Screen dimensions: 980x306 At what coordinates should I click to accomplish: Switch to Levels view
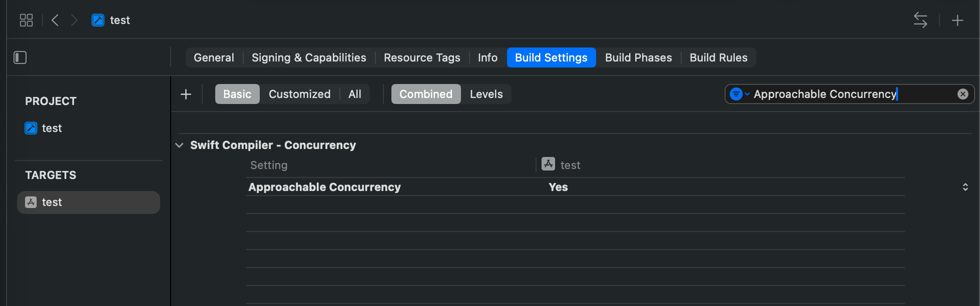486,94
